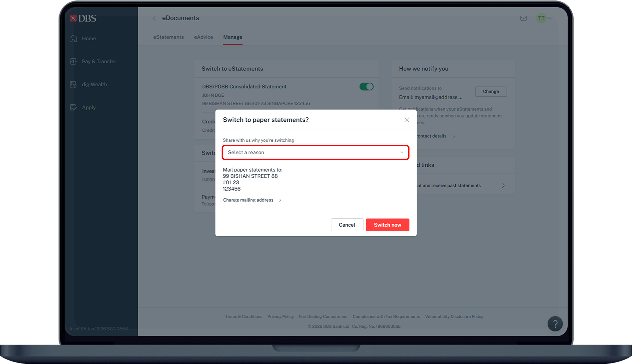Image resolution: width=632 pixels, height=364 pixels.
Task: Expand the TT profile menu chevron
Action: 550,18
